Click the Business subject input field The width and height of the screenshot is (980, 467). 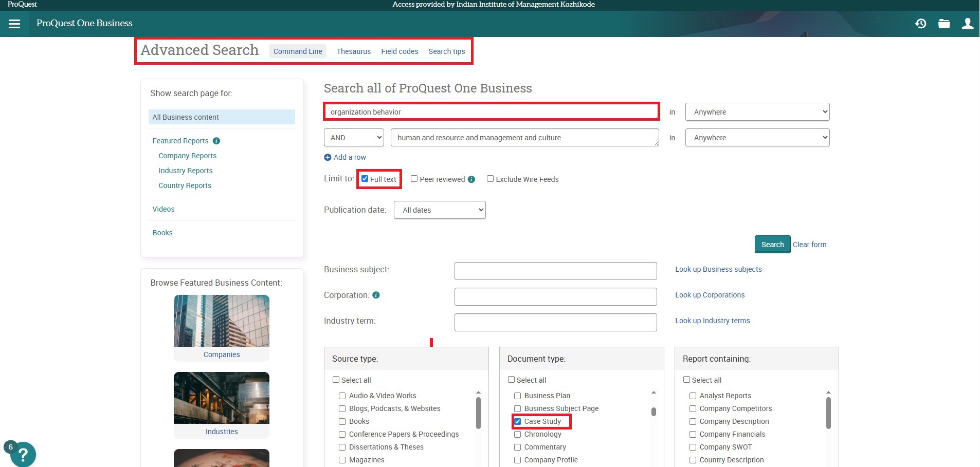coord(555,271)
